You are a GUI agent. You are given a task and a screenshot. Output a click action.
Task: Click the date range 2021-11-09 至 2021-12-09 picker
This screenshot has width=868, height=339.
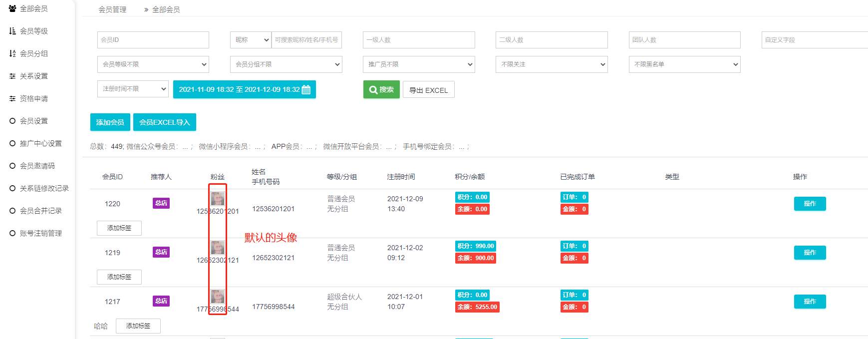[245, 89]
